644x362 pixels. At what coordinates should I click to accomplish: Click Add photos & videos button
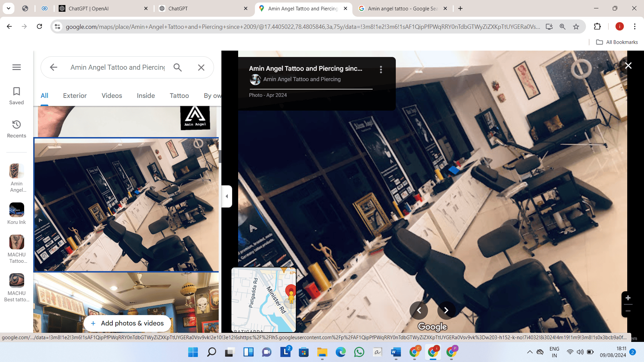(x=127, y=323)
